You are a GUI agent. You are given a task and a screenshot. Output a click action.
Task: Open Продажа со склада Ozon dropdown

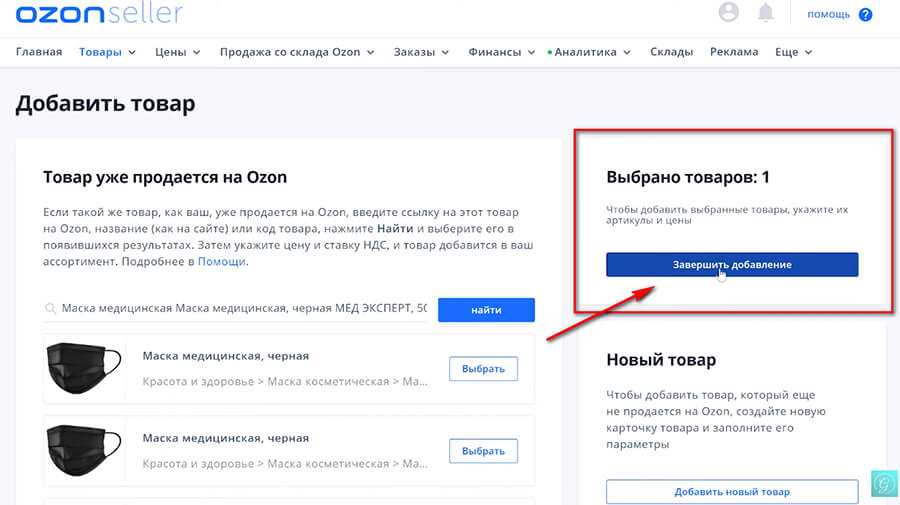tap(297, 52)
